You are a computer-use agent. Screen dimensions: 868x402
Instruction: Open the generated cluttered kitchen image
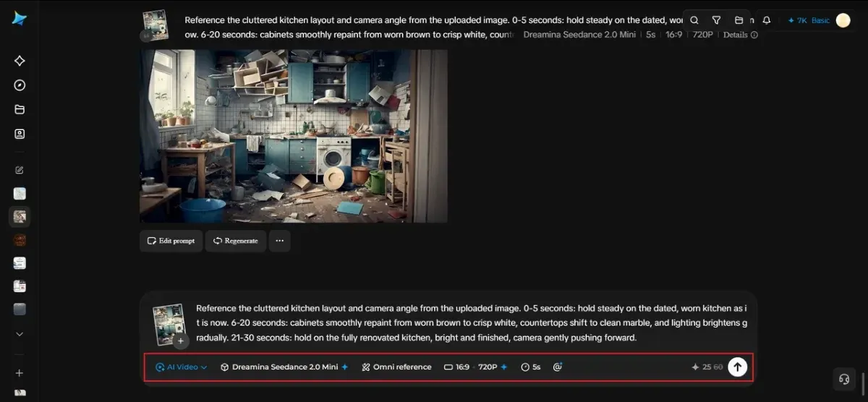coord(294,135)
